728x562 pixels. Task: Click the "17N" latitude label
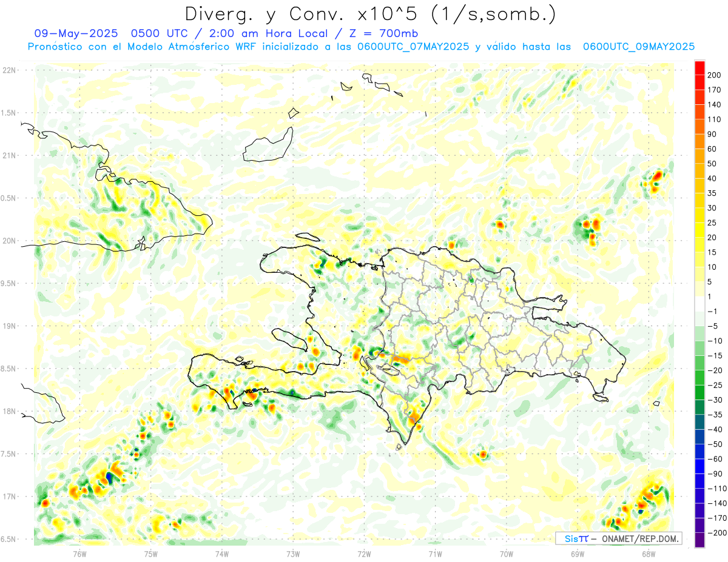[9, 497]
